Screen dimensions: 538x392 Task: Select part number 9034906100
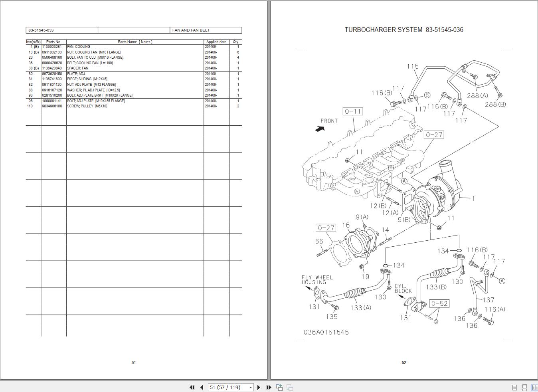(x=52, y=106)
